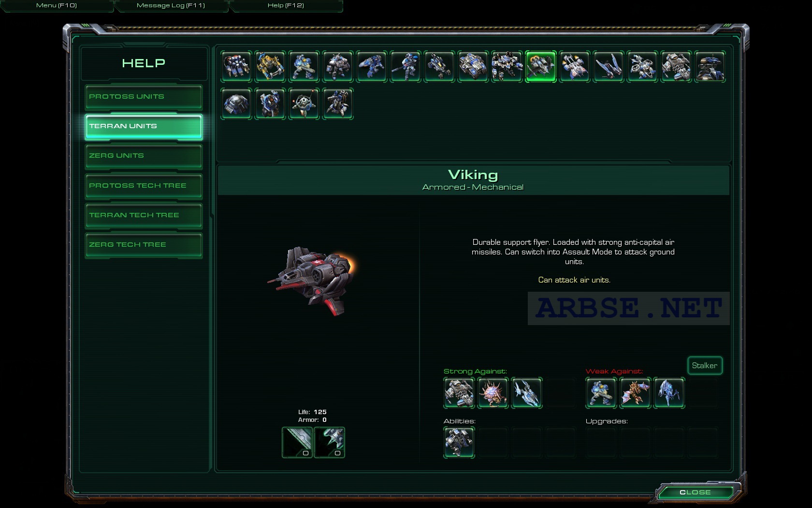Open the Zerg Units help tab
812x508 pixels.
144,156
